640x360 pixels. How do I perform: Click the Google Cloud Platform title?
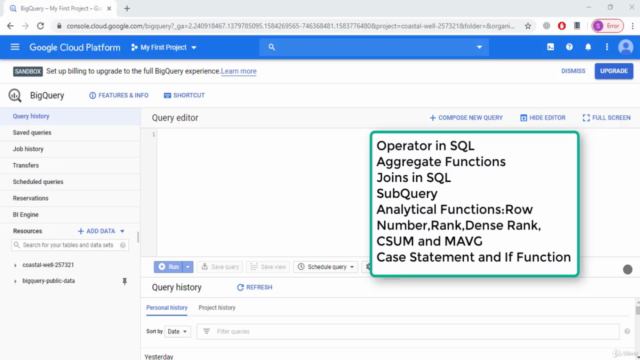click(75, 47)
